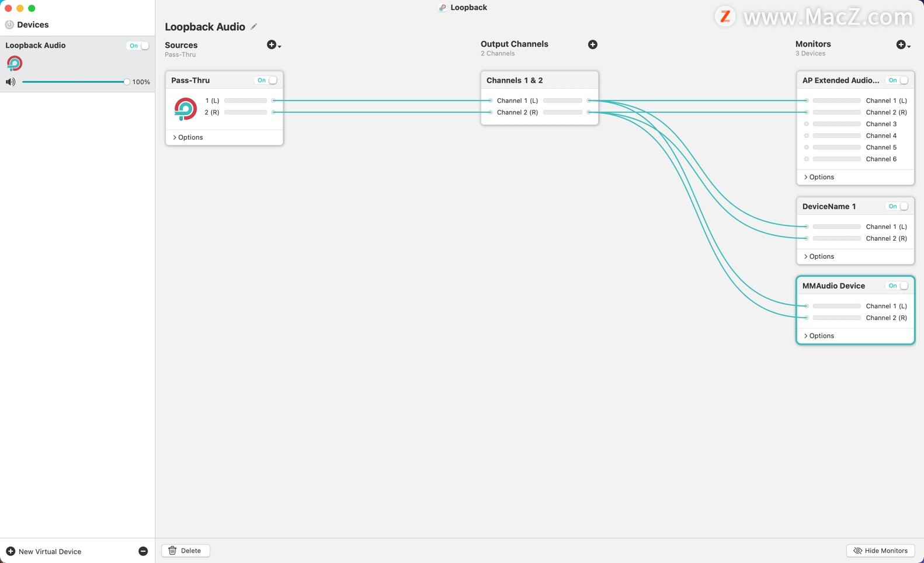Expand AP Extended Audio Options
The height and width of the screenshot is (563, 924).
819,177
